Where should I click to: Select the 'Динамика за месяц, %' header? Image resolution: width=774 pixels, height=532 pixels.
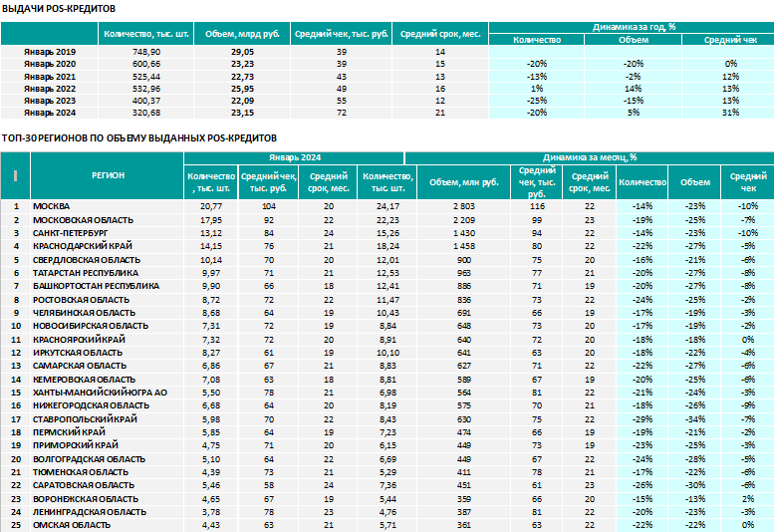(x=590, y=157)
